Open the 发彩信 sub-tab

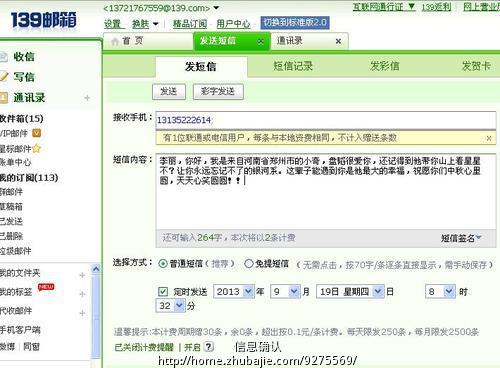pyautogui.click(x=385, y=66)
